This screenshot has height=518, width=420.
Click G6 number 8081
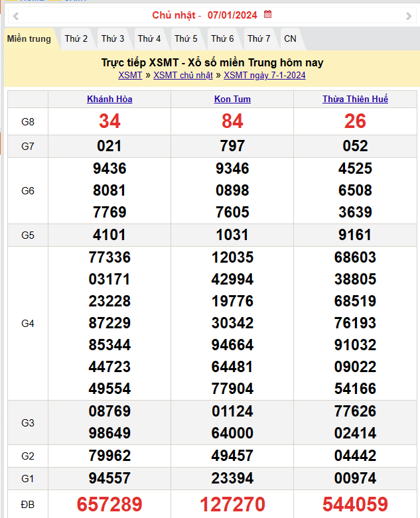point(109,190)
